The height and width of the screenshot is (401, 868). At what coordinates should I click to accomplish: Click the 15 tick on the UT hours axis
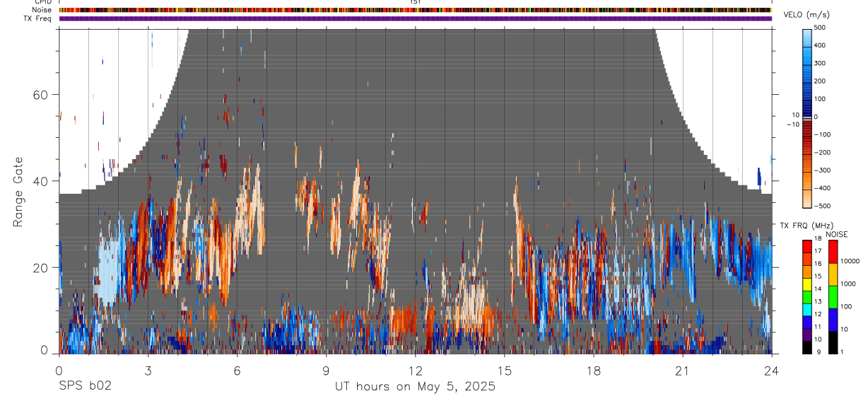tap(504, 371)
